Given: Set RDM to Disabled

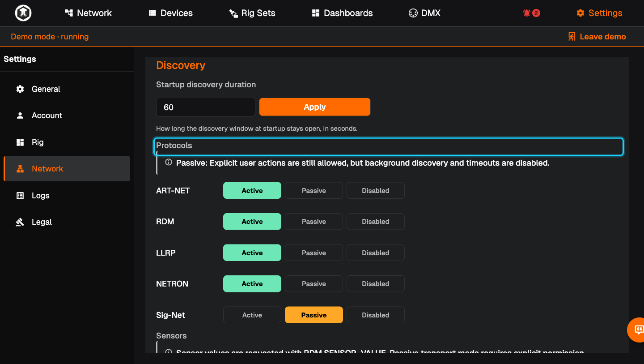Looking at the screenshot, I should 376,222.
